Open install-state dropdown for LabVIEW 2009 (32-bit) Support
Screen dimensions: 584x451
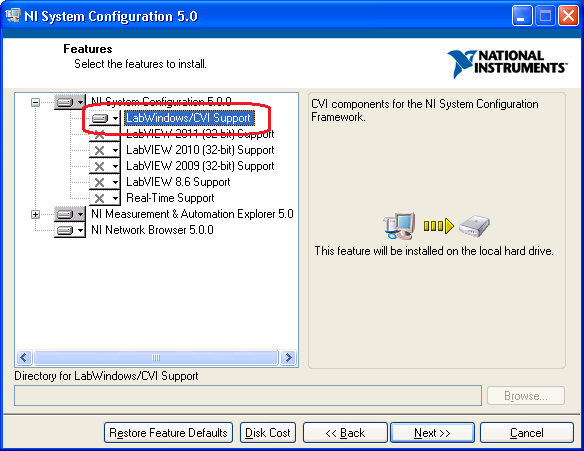coord(105,166)
